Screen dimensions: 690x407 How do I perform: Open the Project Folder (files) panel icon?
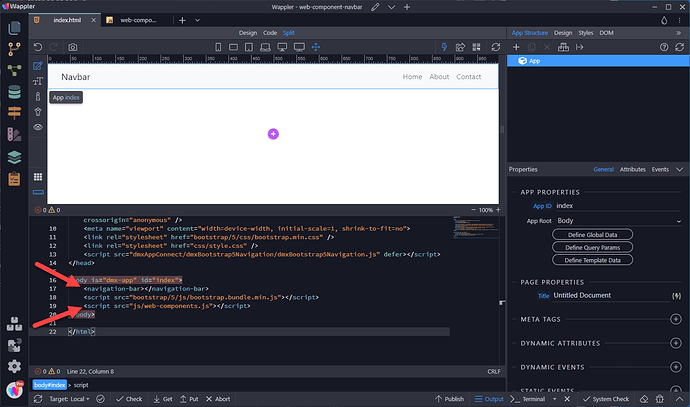coord(14,28)
